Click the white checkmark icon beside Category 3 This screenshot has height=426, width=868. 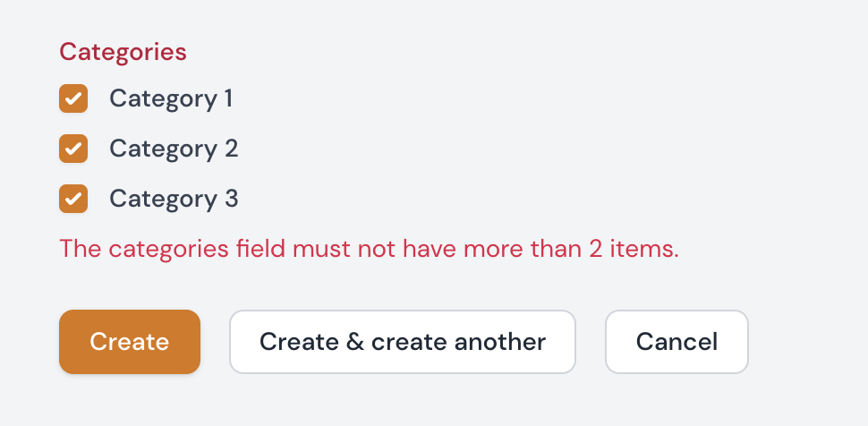tap(73, 199)
